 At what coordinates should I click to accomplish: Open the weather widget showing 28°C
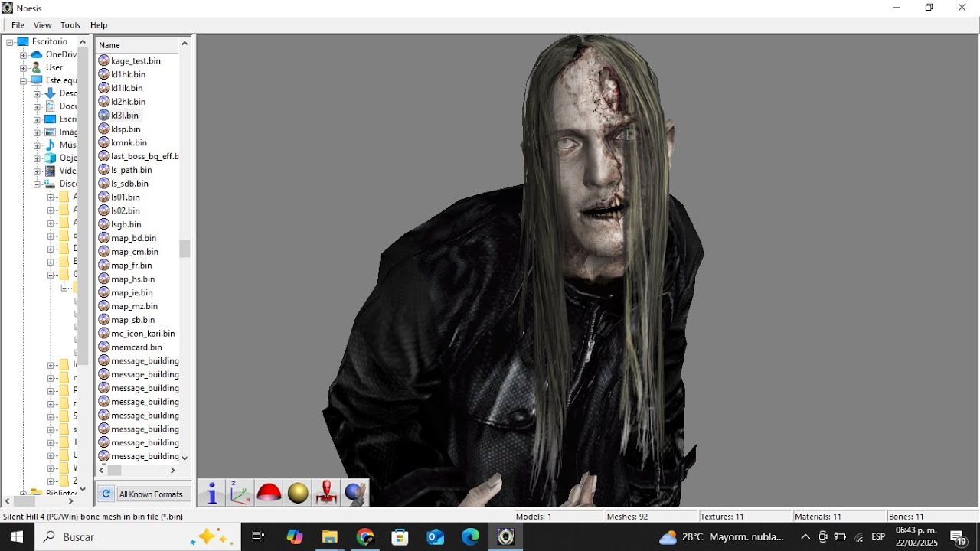[721, 537]
